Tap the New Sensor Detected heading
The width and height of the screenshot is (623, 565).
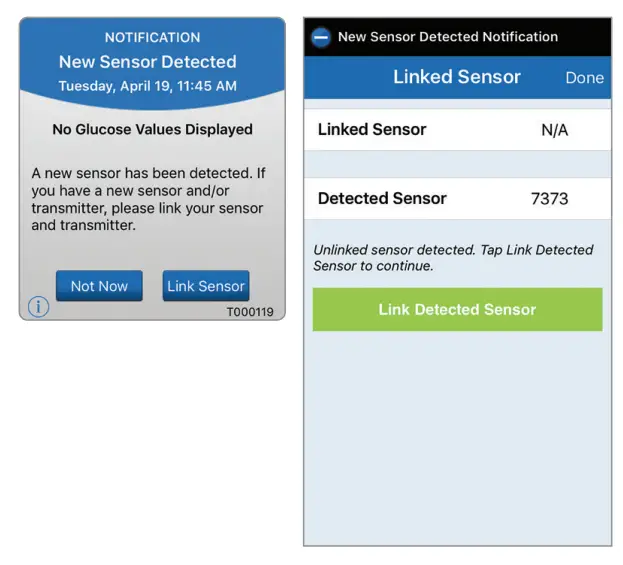[148, 62]
